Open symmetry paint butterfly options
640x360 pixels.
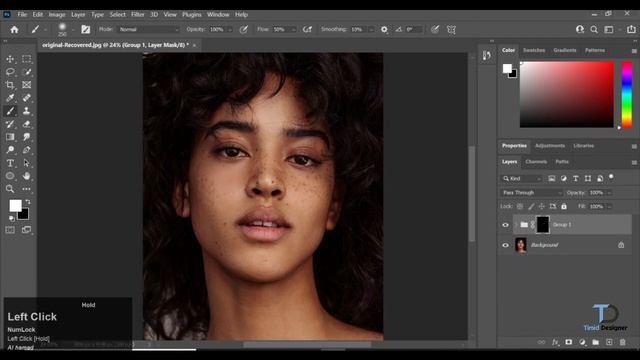point(451,29)
